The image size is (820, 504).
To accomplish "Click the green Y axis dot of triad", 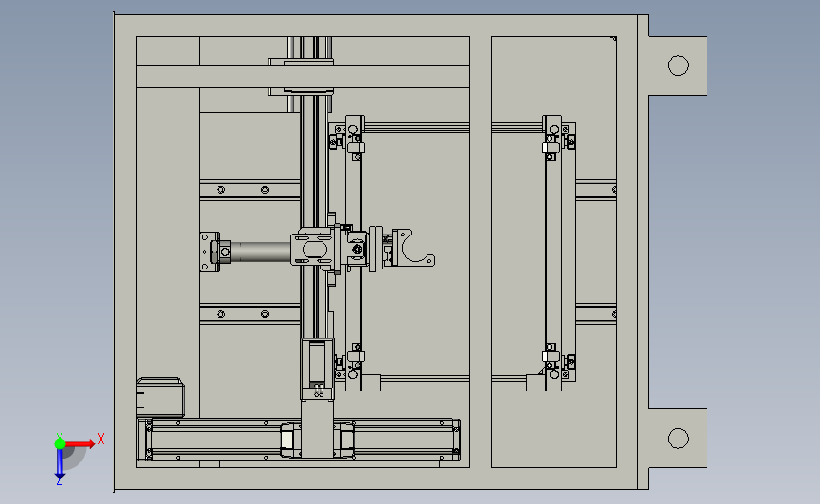I will 60,443.
